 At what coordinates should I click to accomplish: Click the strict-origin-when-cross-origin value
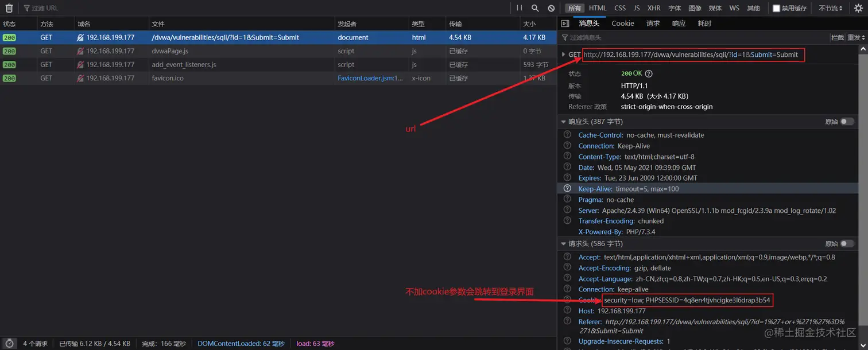(666, 107)
